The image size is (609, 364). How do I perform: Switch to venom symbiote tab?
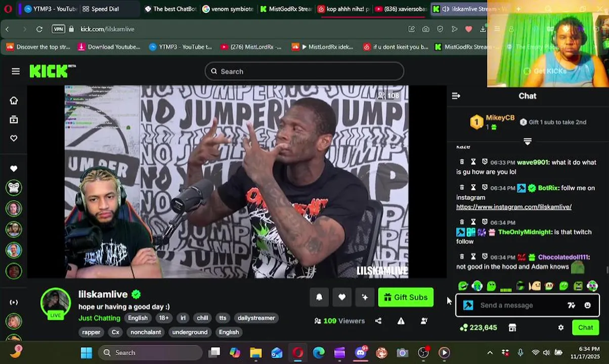(228, 9)
